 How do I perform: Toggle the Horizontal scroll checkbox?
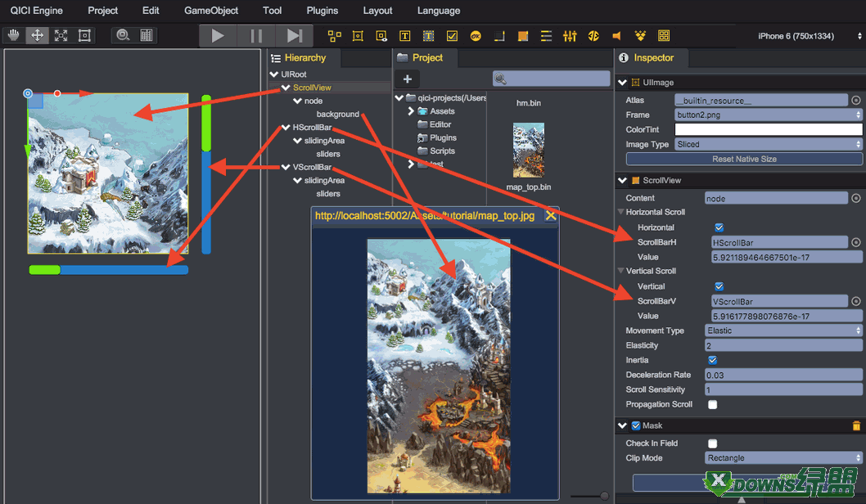point(719,227)
